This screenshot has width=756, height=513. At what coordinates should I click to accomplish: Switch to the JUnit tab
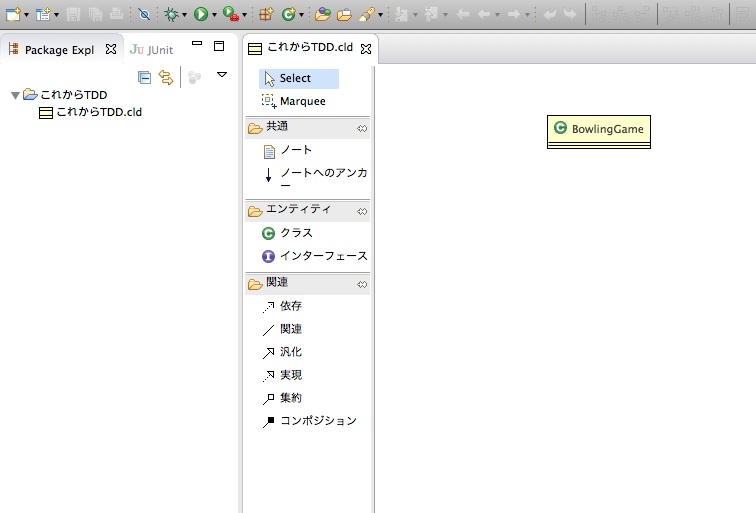151,50
